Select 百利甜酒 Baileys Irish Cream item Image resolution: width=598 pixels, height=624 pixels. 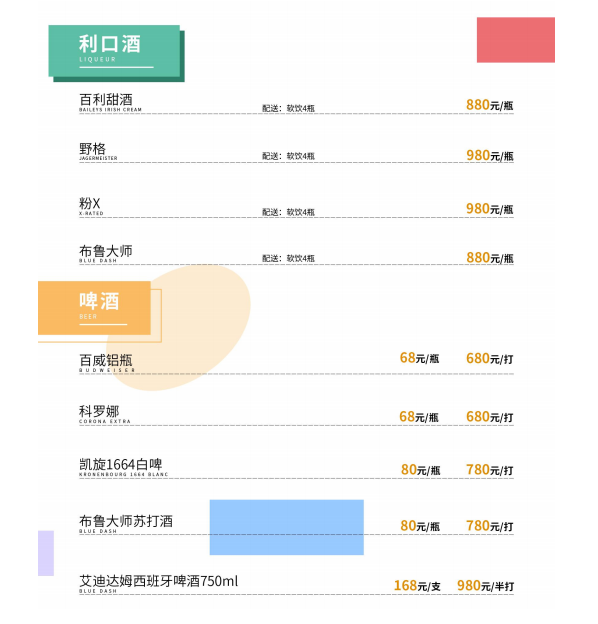point(110,102)
